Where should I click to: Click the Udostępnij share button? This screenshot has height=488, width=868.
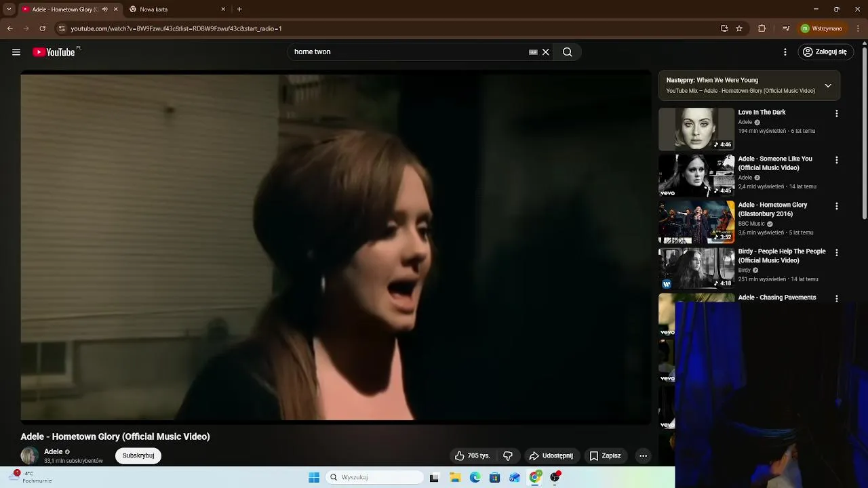(x=551, y=456)
